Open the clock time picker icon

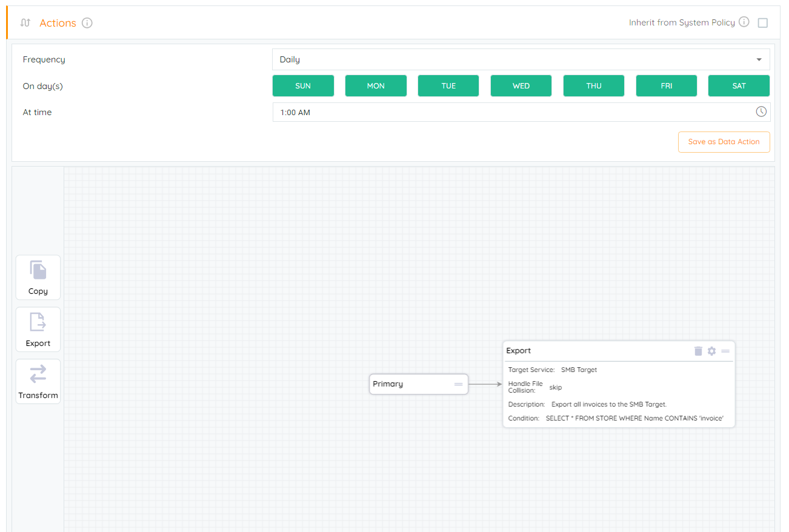pos(761,112)
